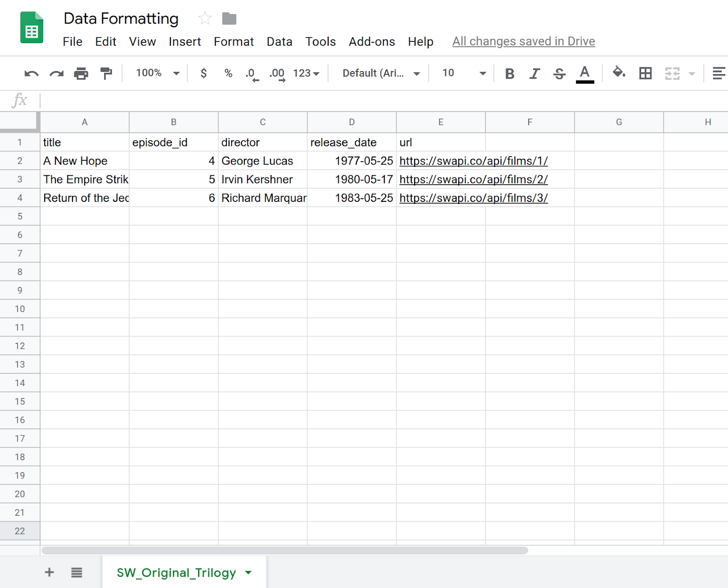Follow the swapi.co films/1 link
The image size is (728, 588).
473,161
